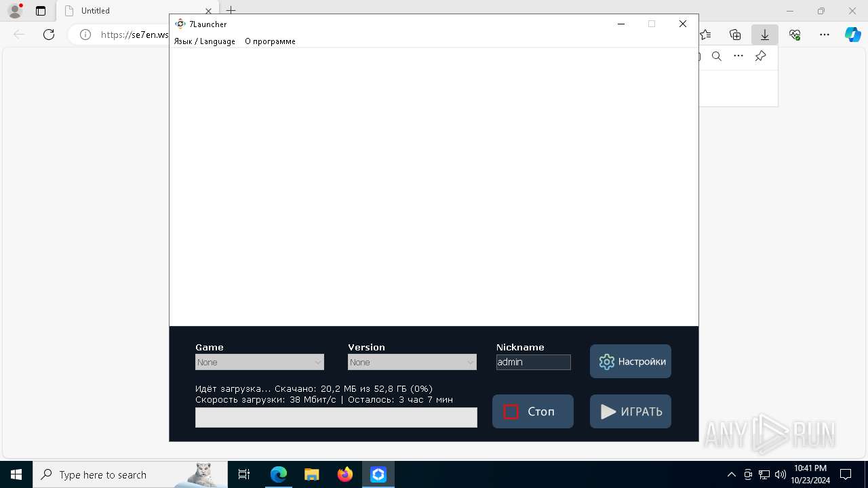Minimize the 7Launcher window
Screen dimensions: 868x488
coord(620,24)
